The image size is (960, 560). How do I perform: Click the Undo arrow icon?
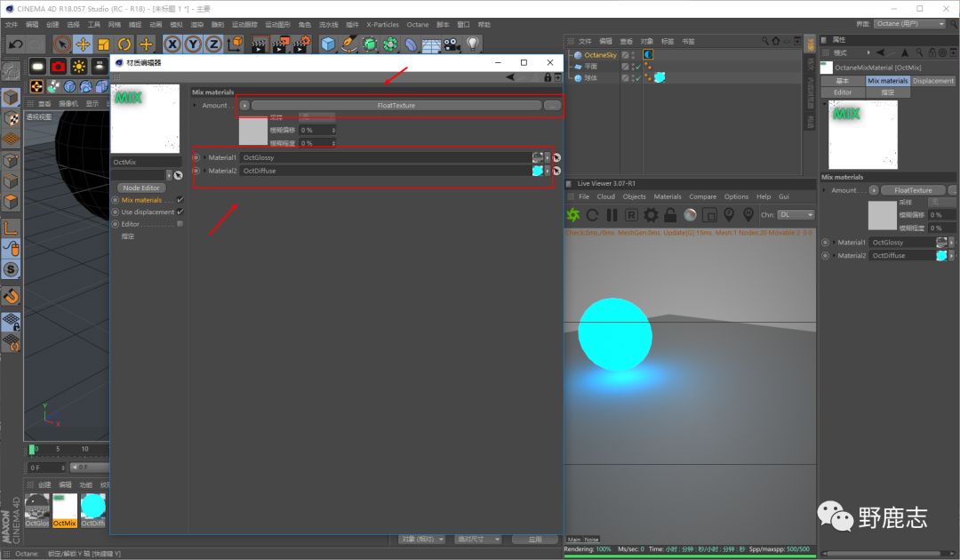tap(15, 44)
